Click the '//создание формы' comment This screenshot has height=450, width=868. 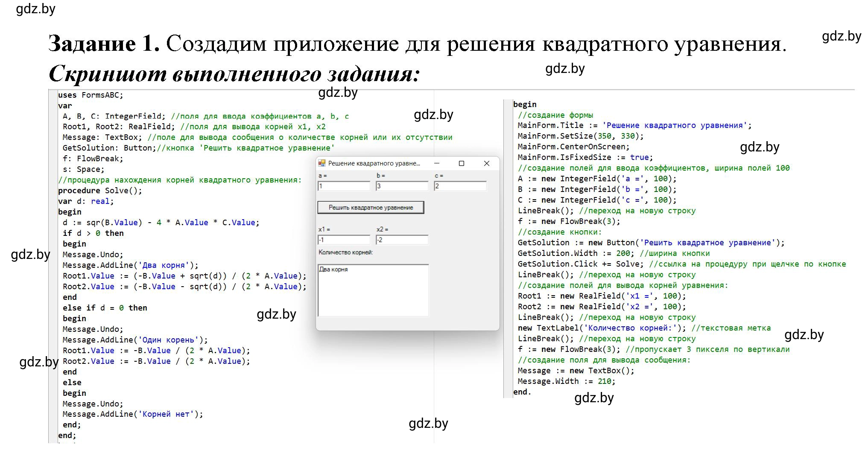[x=555, y=115]
